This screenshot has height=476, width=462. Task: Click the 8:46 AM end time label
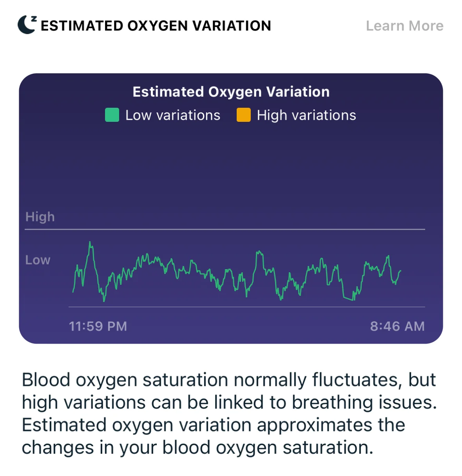(x=397, y=326)
